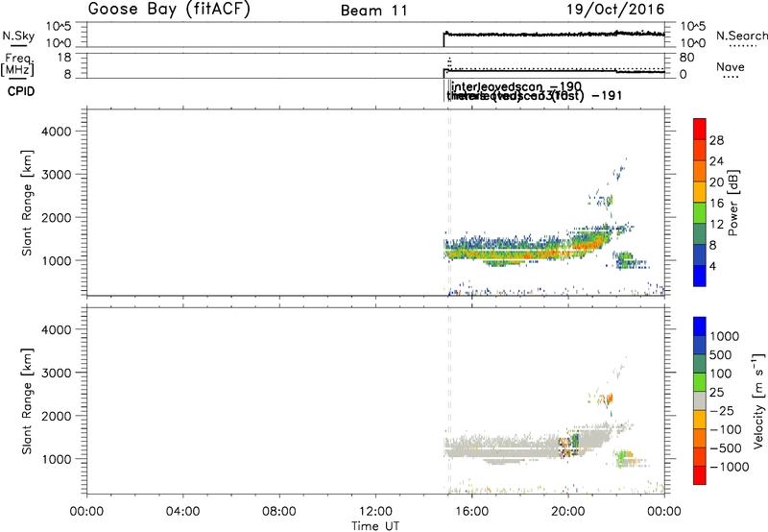Click the 'interleavedscan -190' CPID text

click(516, 86)
